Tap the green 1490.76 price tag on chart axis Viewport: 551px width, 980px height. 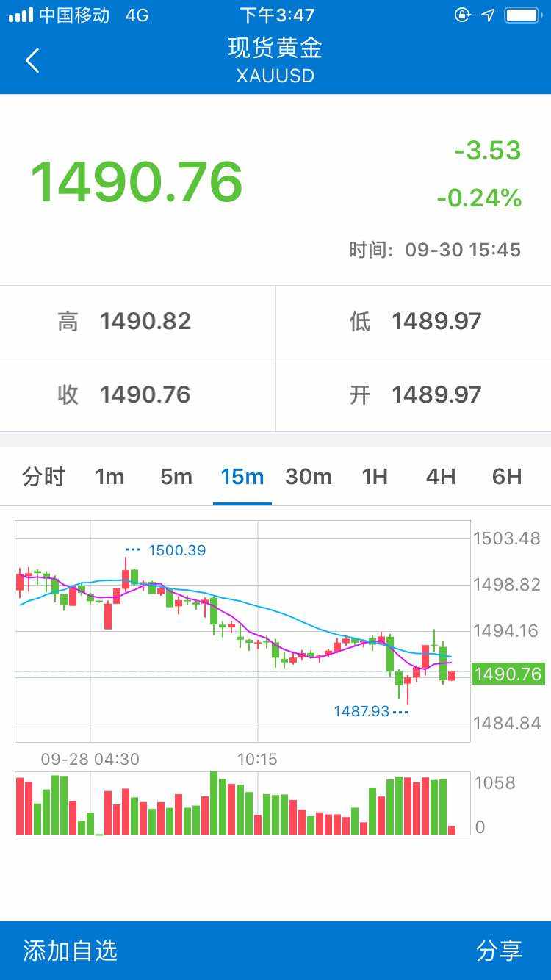[508, 674]
